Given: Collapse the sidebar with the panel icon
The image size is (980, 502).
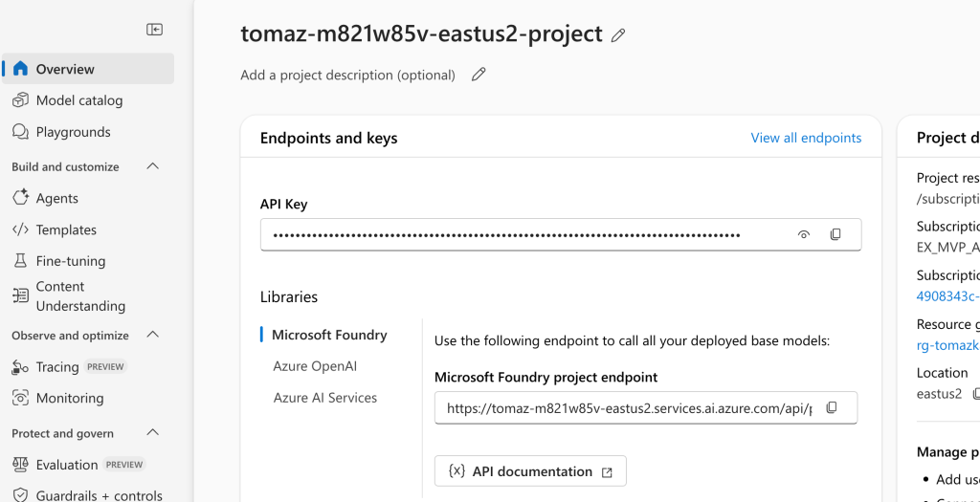Looking at the screenshot, I should (x=154, y=30).
